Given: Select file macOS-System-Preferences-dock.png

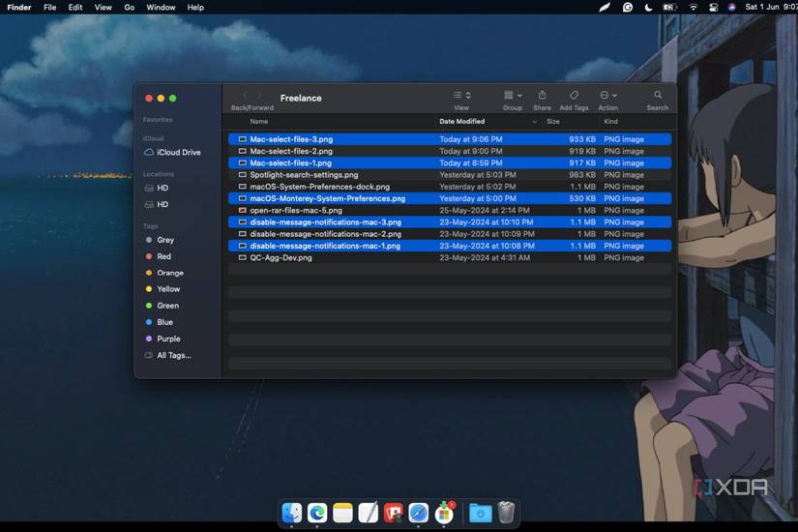Looking at the screenshot, I should pos(450,187).
